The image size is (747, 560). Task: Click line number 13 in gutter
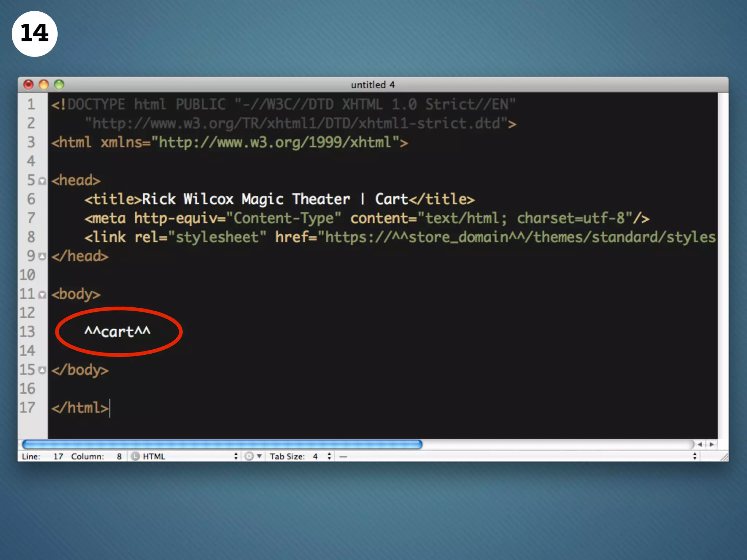point(27,332)
